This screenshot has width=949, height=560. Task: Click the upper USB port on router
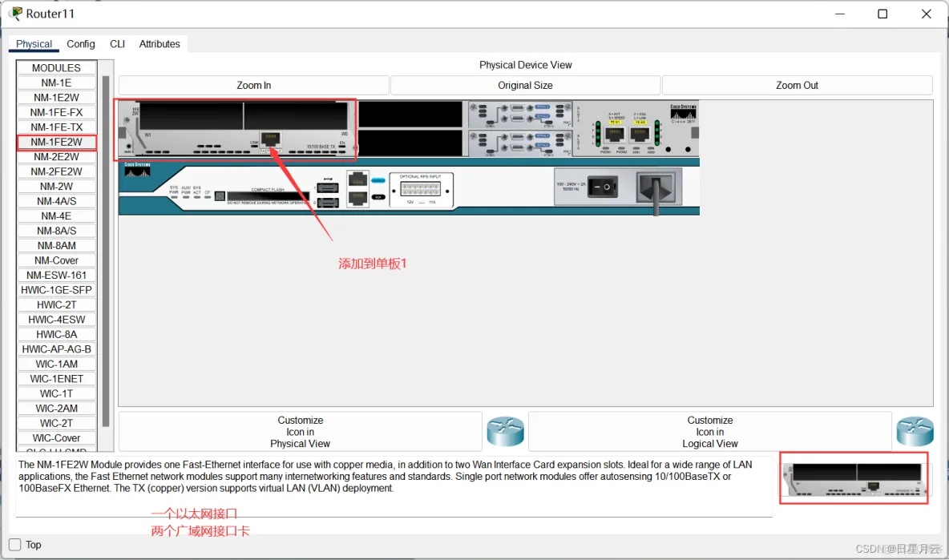click(328, 188)
